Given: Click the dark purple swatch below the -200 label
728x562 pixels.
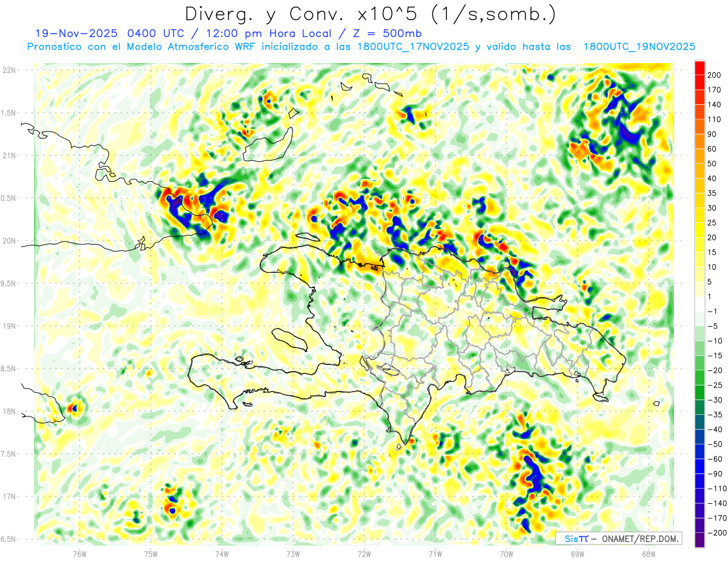Looking at the screenshot, I should [699, 540].
